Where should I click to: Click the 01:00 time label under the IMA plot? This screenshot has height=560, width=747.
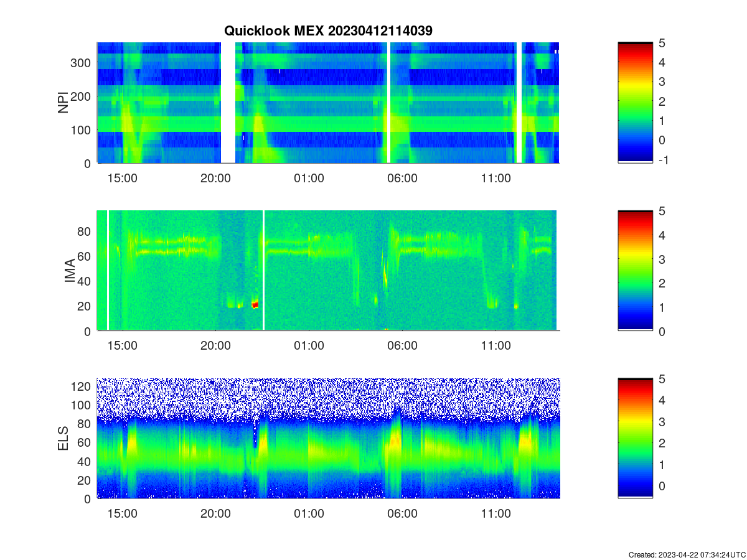click(309, 346)
